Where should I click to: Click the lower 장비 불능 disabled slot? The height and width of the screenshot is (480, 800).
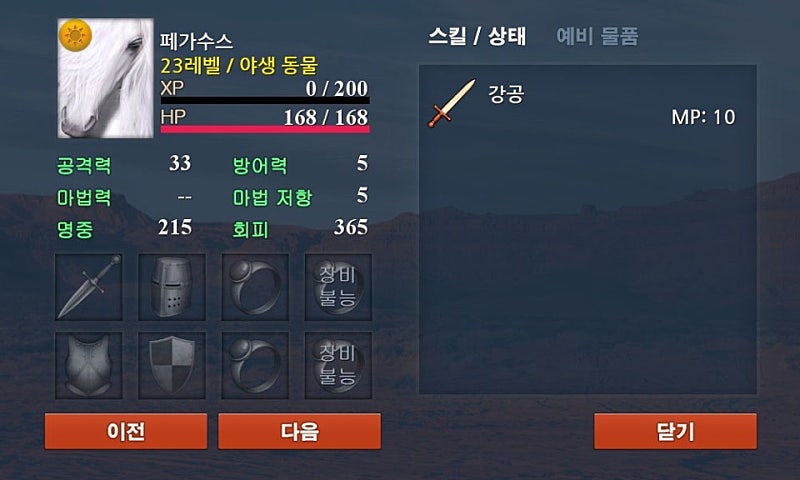click(x=338, y=365)
